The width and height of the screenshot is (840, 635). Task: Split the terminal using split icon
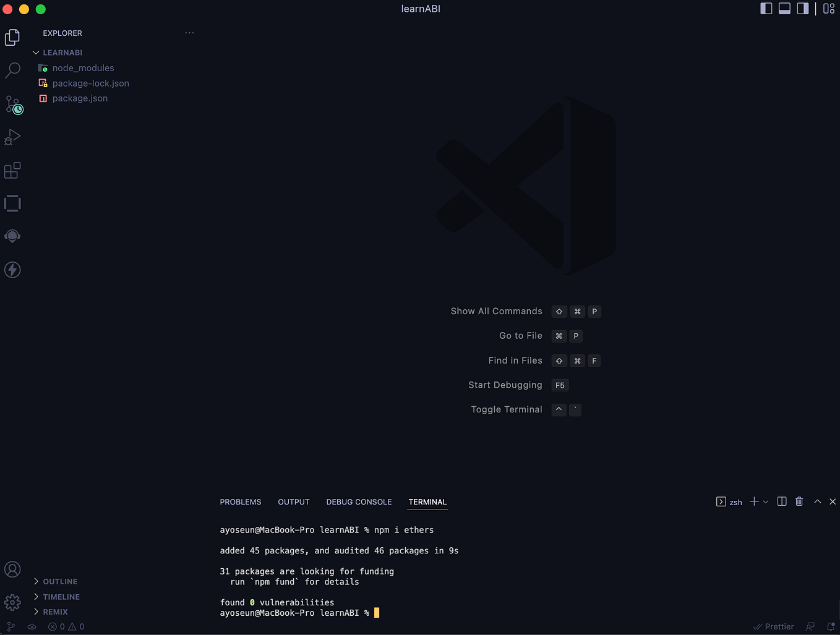coord(781,501)
